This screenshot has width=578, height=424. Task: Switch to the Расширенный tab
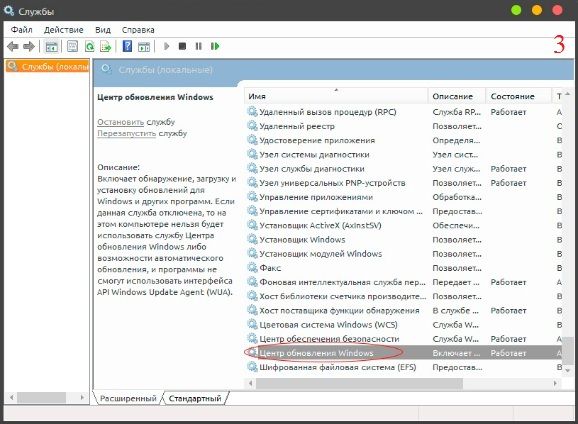128,399
